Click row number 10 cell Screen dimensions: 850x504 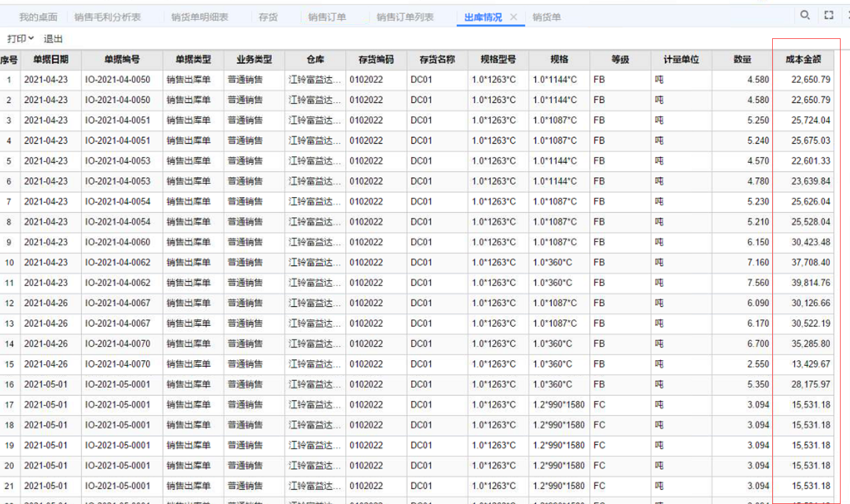coord(9,262)
